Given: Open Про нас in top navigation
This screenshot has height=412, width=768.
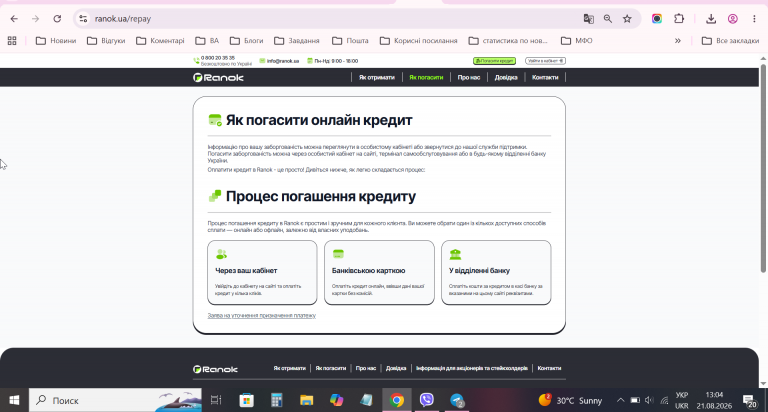Looking at the screenshot, I should click(x=469, y=77).
